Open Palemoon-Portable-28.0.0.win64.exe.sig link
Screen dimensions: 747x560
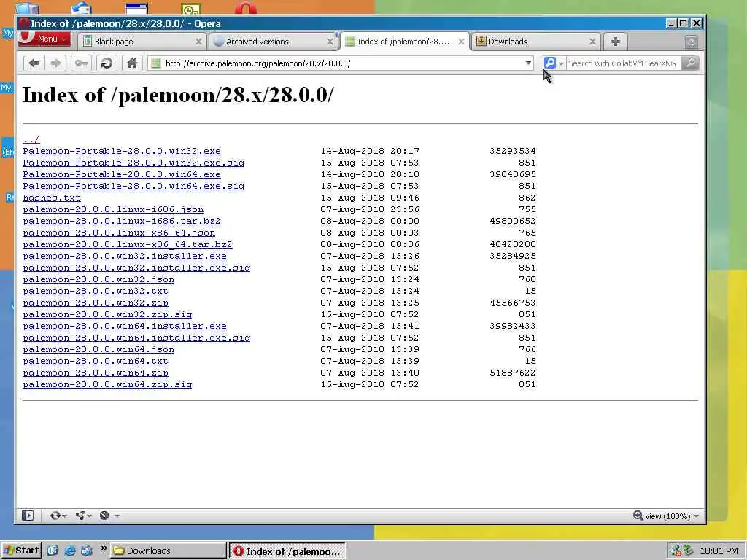[x=133, y=186]
